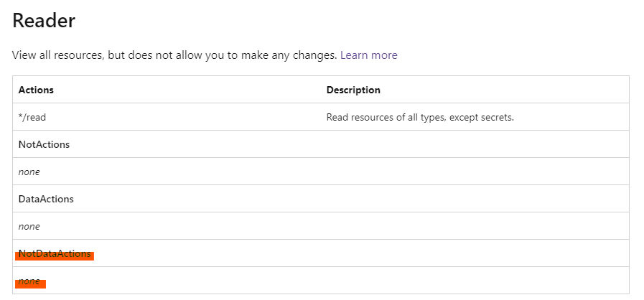The image size is (644, 300).
Task: Select the highlighted NotDataActions label
Action: pyautogui.click(x=55, y=254)
